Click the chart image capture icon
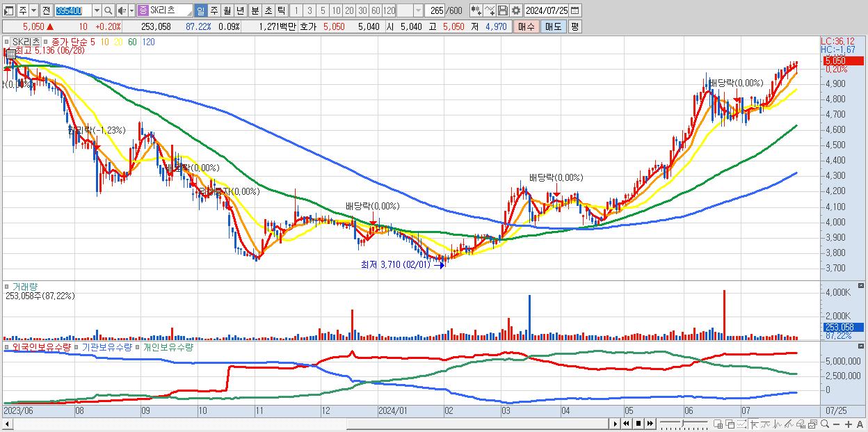Viewport: 868px width, 432px height. pos(812,424)
